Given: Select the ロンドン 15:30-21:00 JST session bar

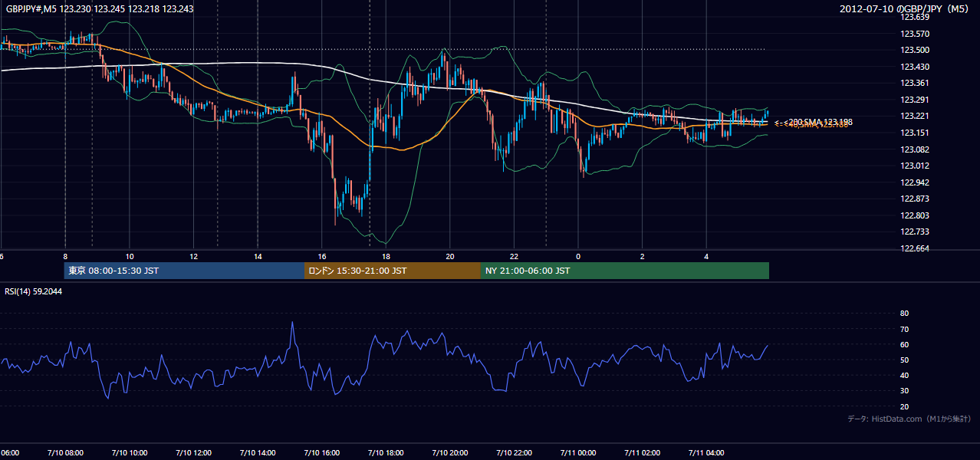Looking at the screenshot, I should pyautogui.click(x=393, y=271).
